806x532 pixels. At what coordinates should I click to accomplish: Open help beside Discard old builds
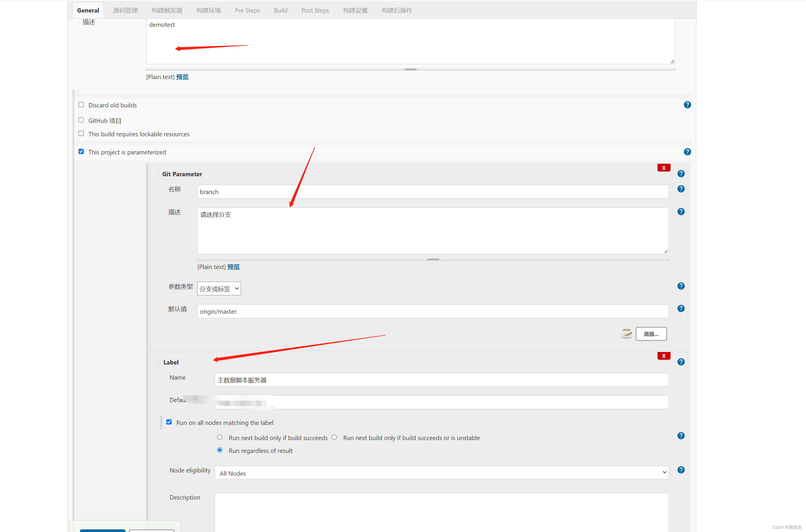[x=687, y=105]
